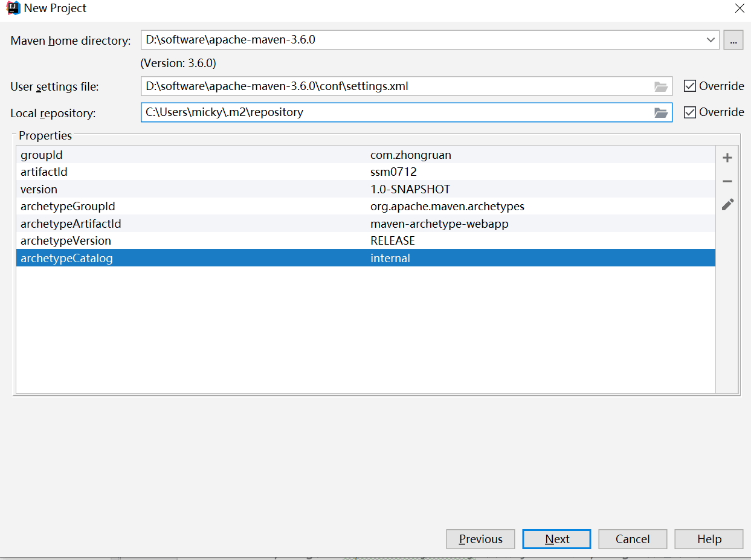
Task: Click the Next button
Action: 556,539
